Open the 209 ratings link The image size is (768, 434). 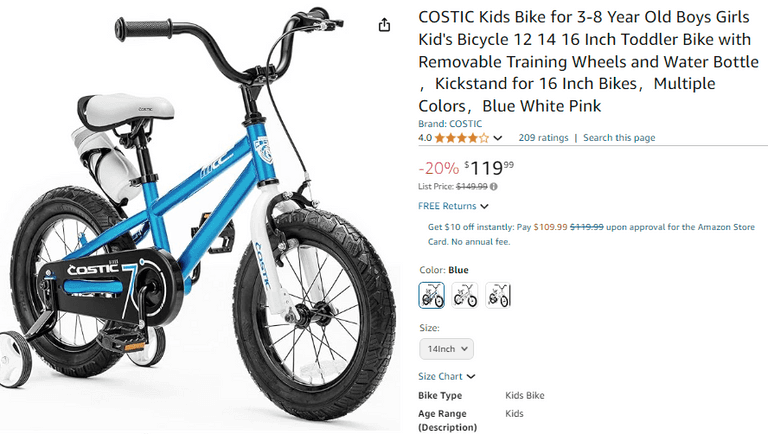pos(543,138)
